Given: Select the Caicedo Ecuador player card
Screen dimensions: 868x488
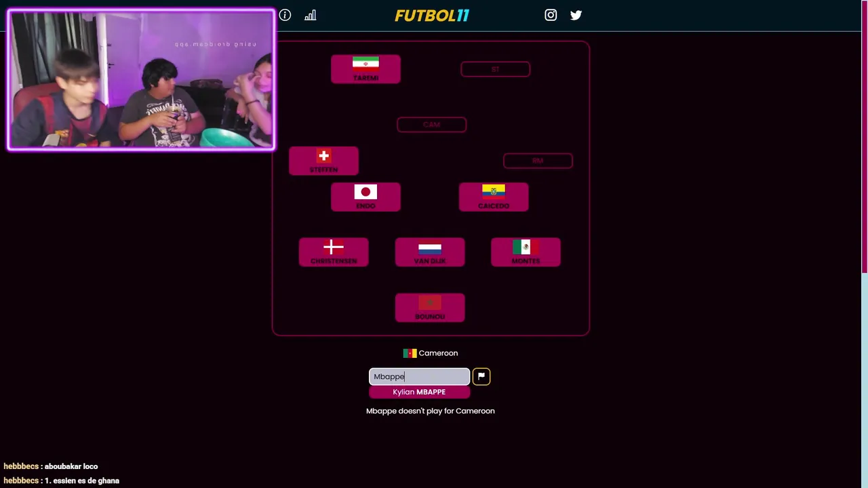Looking at the screenshot, I should pyautogui.click(x=494, y=197).
